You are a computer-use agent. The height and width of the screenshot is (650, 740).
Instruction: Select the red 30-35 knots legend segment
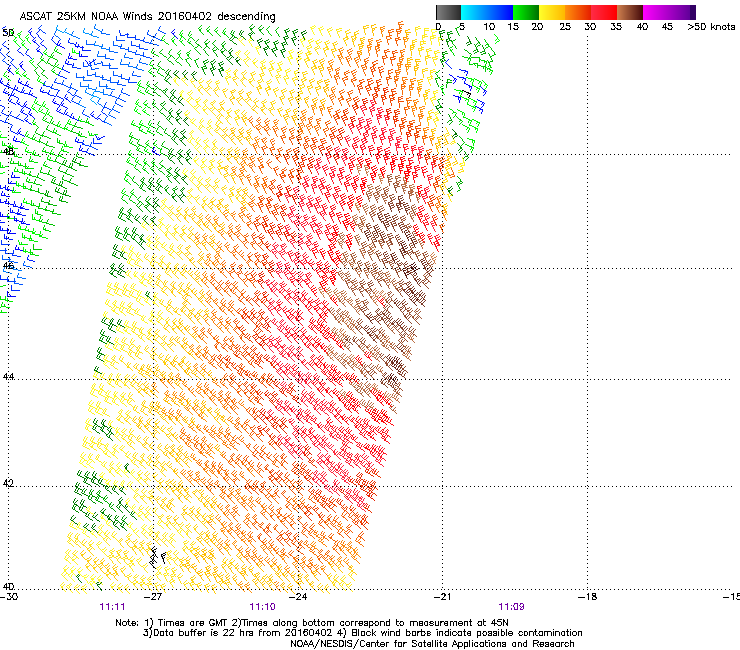click(x=604, y=12)
